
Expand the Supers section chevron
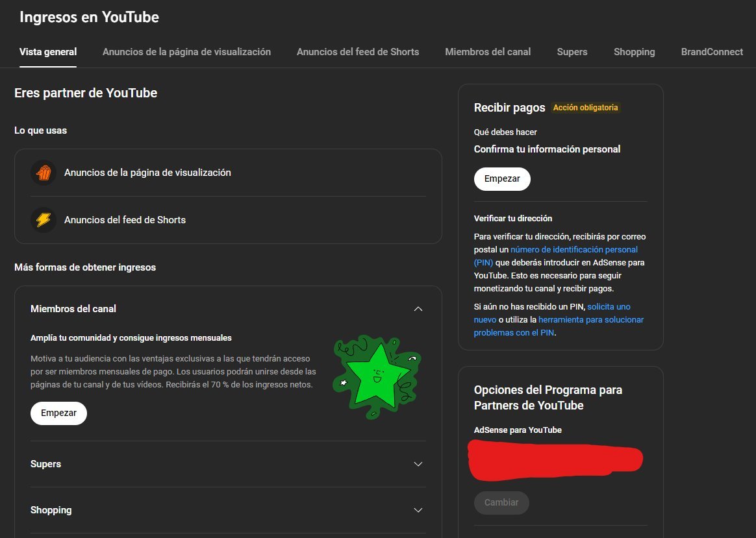(x=418, y=464)
